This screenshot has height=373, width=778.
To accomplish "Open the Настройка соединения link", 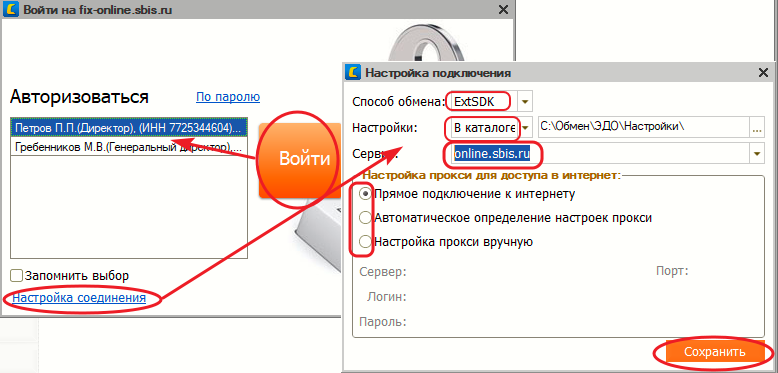I will [x=78, y=298].
